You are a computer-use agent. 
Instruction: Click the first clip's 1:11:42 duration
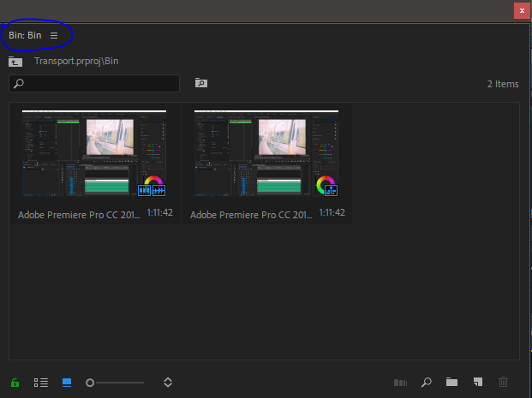tap(159, 212)
